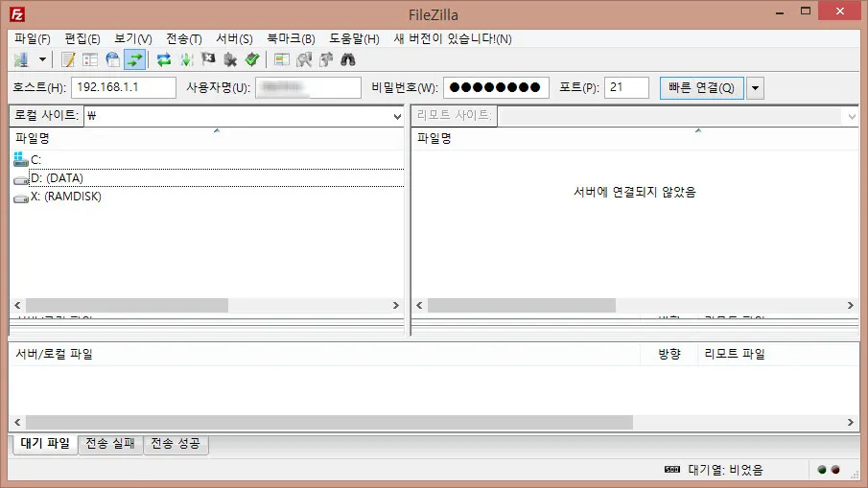
Task: Click queue pane scroll right arrow
Action: pyautogui.click(x=851, y=422)
